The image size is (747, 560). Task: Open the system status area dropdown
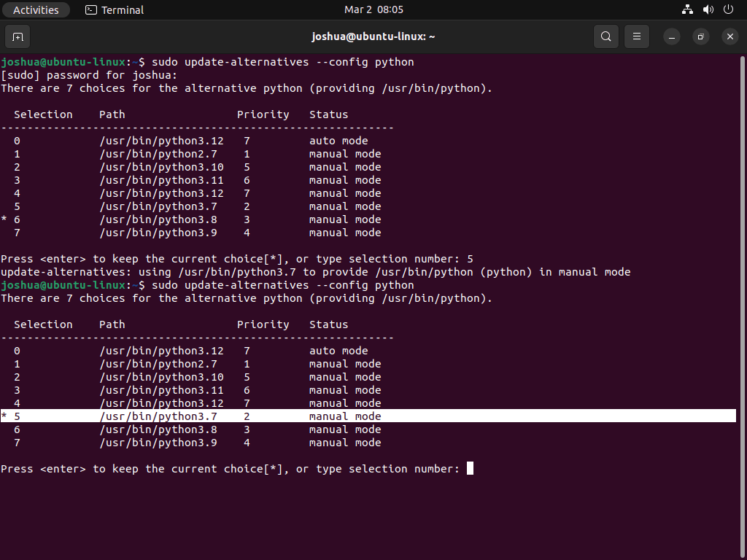coord(708,9)
